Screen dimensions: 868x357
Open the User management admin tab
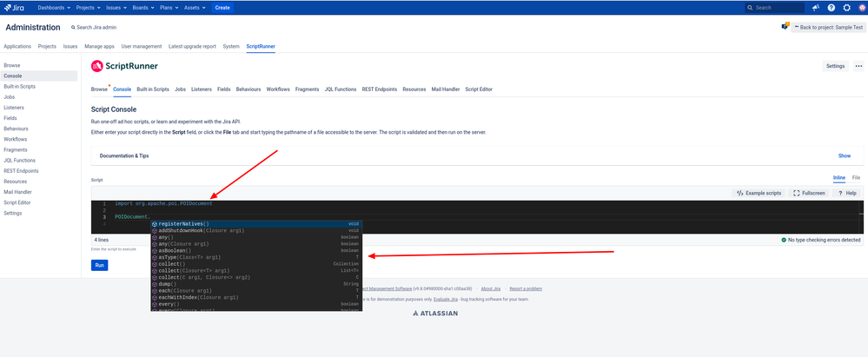(x=141, y=47)
